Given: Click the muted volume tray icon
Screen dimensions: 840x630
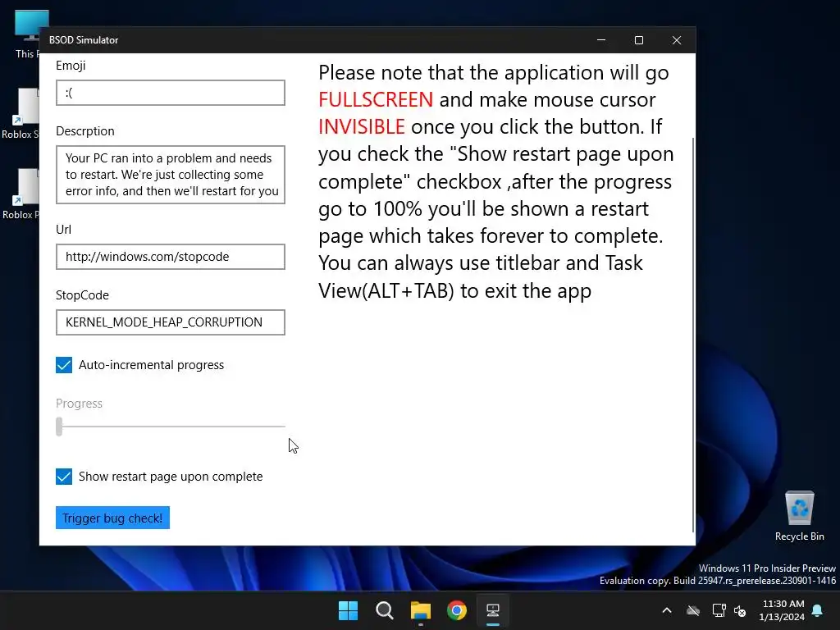Looking at the screenshot, I should pyautogui.click(x=741, y=610).
